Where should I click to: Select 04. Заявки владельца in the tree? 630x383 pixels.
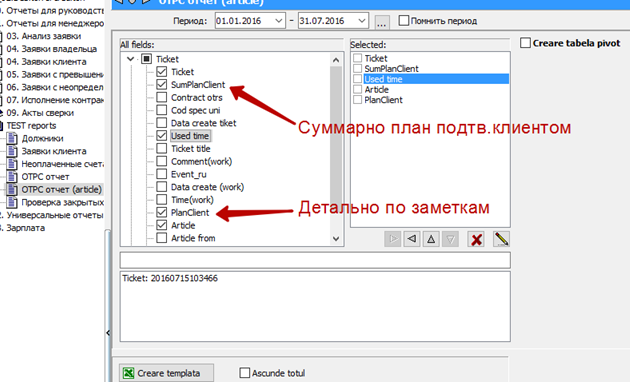(51, 49)
